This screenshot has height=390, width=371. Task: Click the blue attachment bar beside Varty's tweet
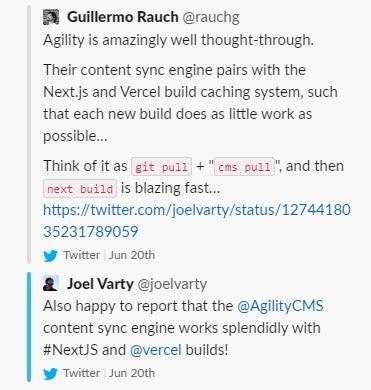pos(29,327)
